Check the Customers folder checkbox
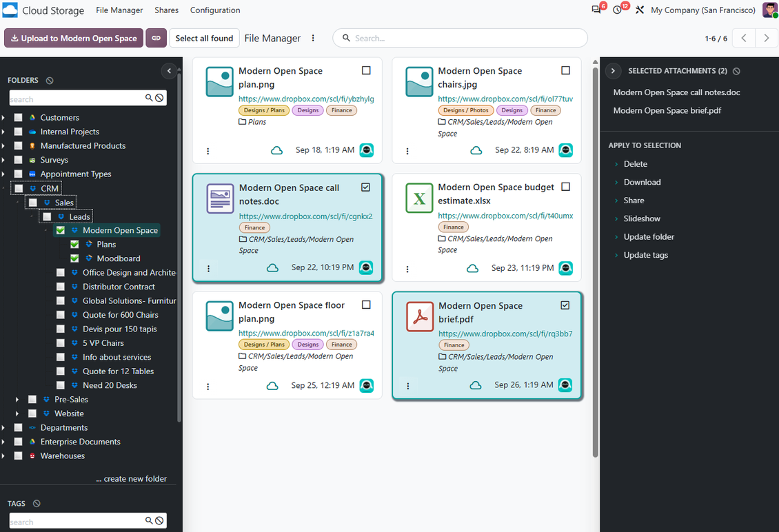This screenshot has height=532, width=779. 19,118
